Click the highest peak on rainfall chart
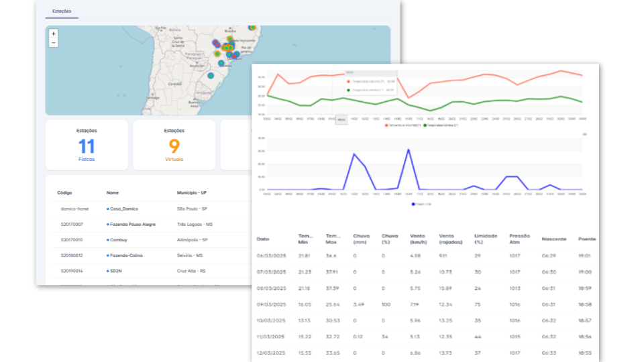 (408, 149)
